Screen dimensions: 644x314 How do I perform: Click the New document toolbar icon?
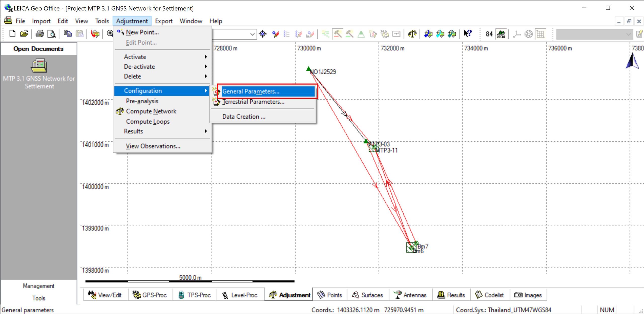pyautogui.click(x=12, y=33)
